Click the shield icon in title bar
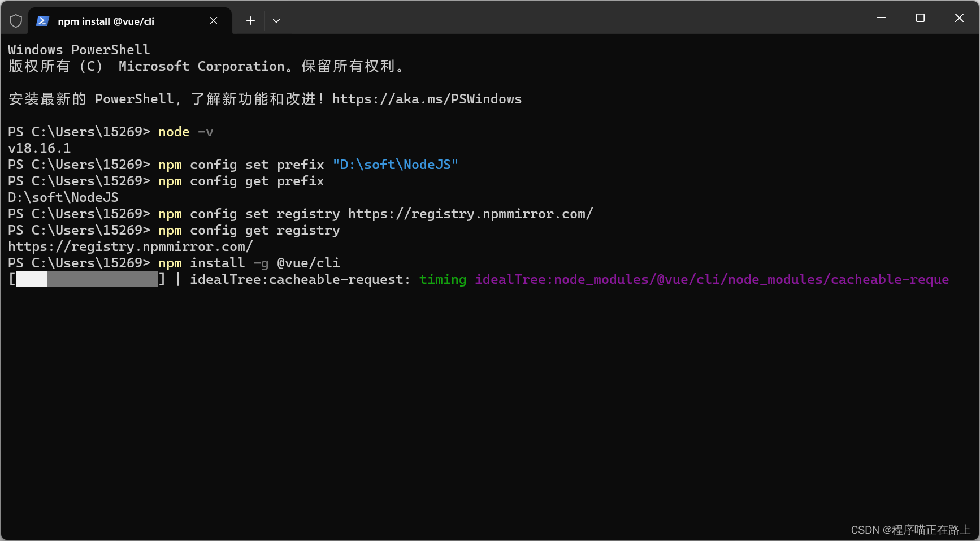The width and height of the screenshot is (980, 541). click(16, 21)
